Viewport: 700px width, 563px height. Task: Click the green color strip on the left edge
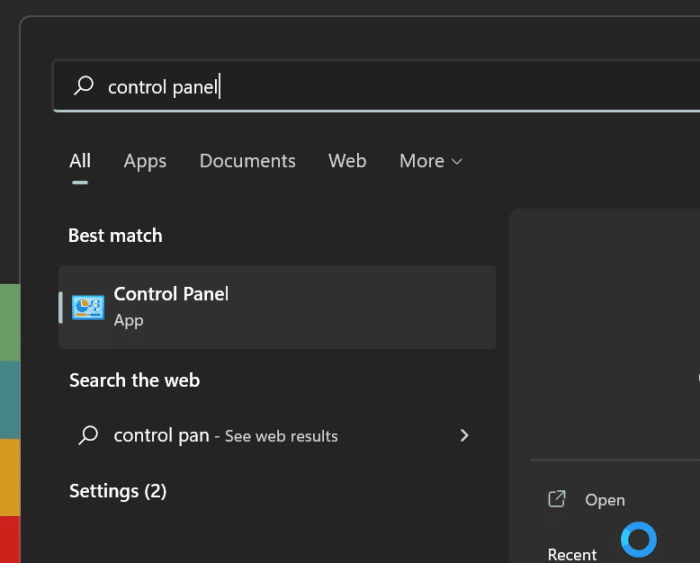point(9,322)
